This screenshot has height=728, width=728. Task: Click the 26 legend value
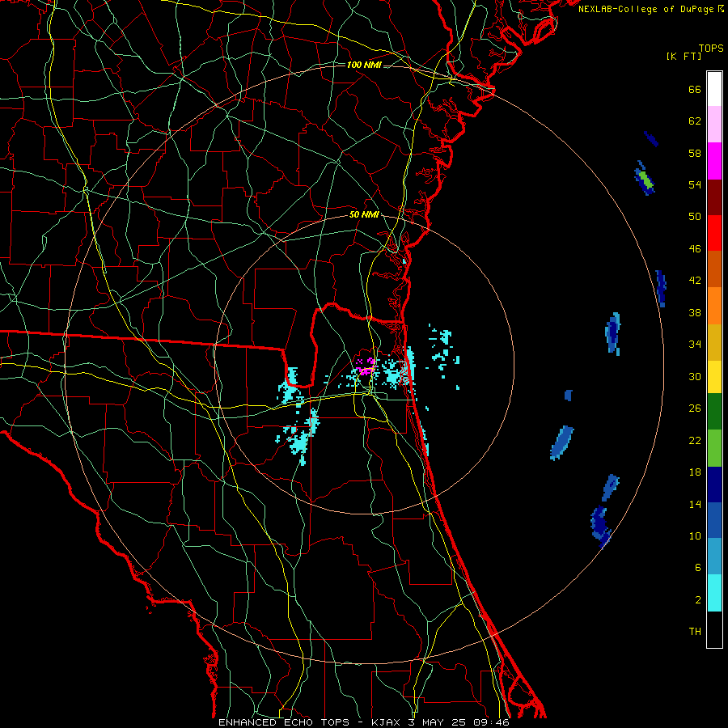(x=695, y=408)
